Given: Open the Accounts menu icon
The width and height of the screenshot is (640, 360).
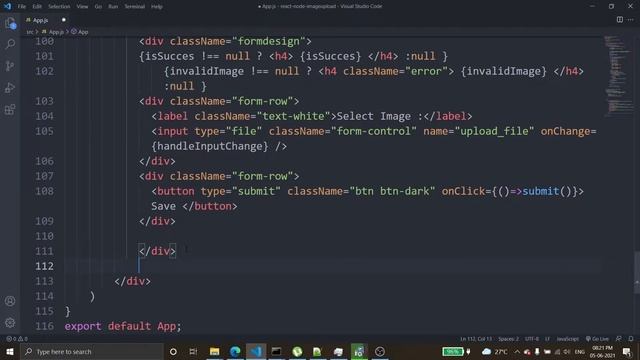Looking at the screenshot, I should [x=10, y=301].
